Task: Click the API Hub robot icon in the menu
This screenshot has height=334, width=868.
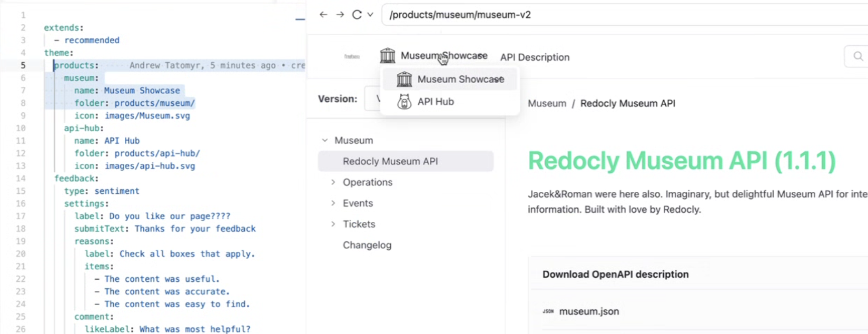Action: click(x=404, y=102)
